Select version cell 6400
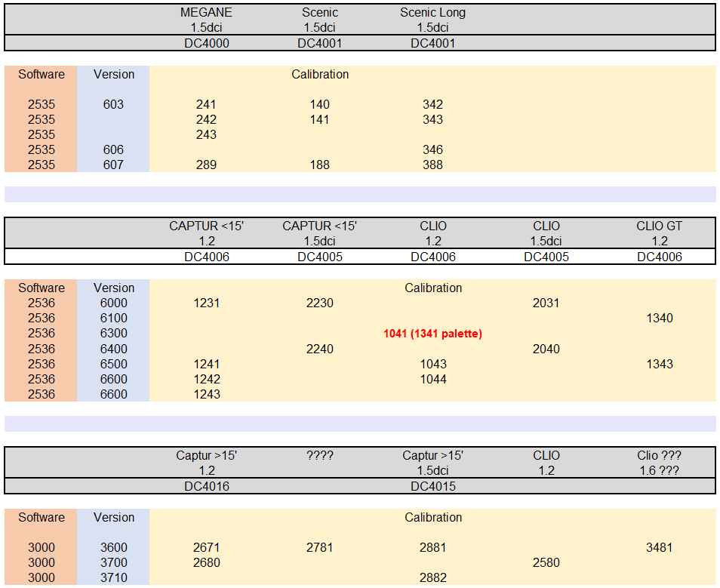This screenshot has height=588, width=720. 114,349
